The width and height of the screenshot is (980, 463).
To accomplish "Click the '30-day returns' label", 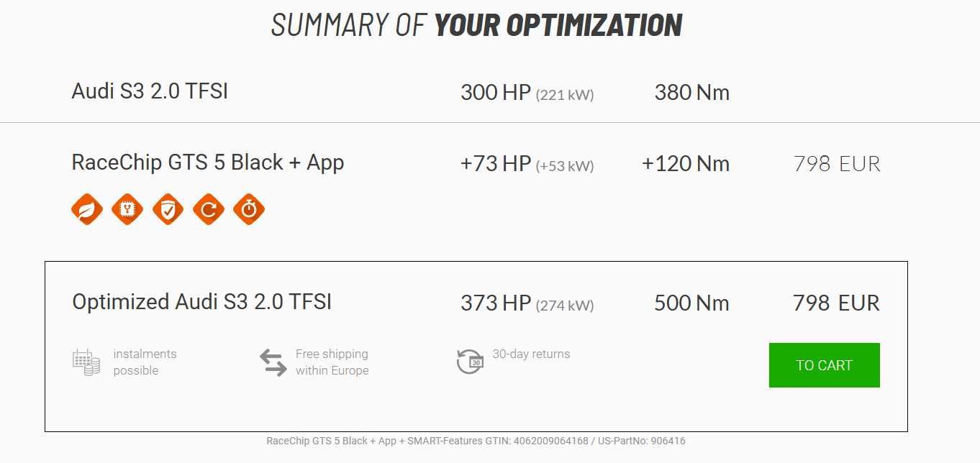I will [531, 354].
